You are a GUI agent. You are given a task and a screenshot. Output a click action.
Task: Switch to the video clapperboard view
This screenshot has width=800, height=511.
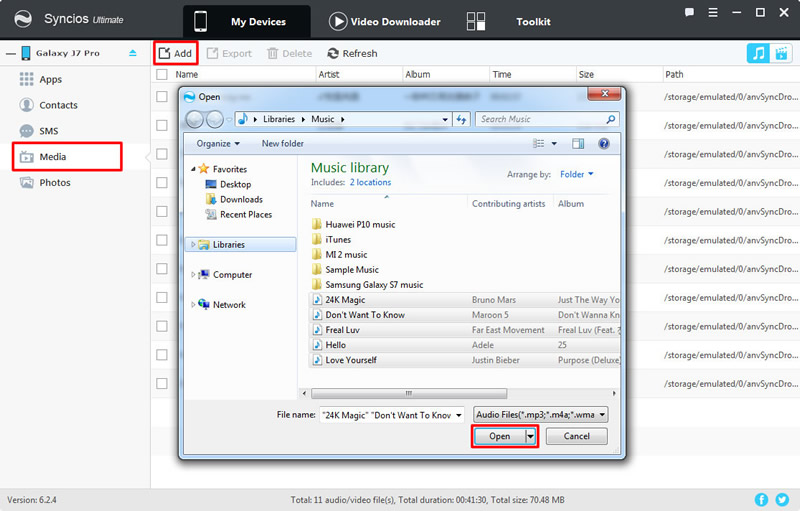781,53
